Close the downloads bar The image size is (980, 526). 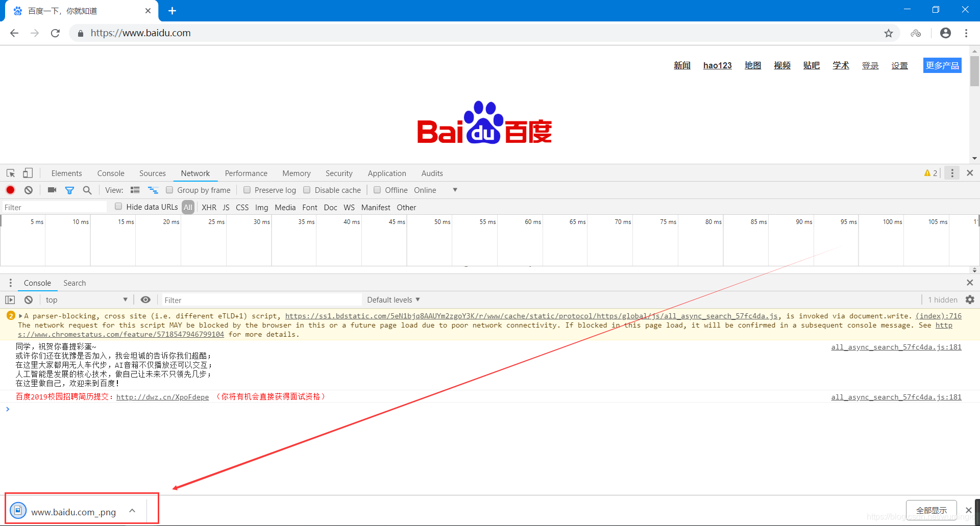point(968,510)
